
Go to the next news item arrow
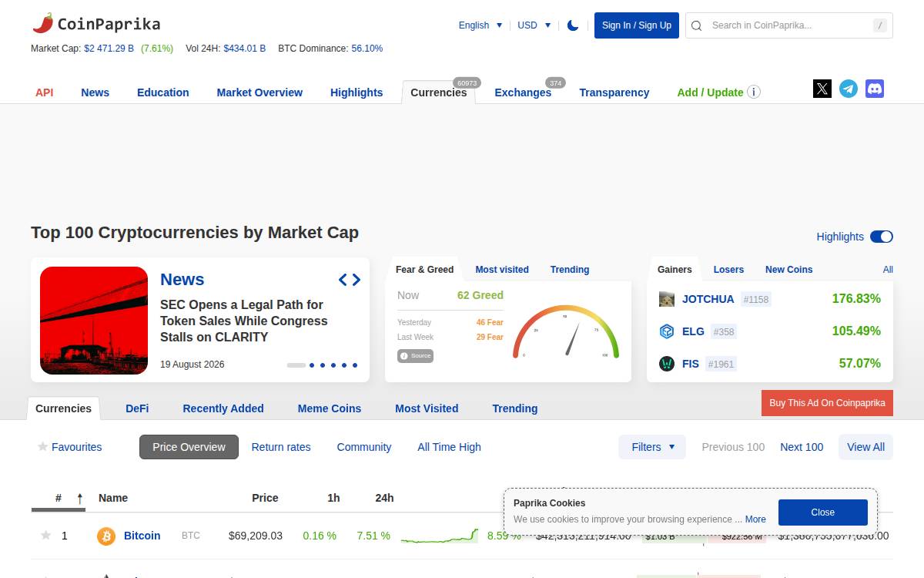click(357, 280)
